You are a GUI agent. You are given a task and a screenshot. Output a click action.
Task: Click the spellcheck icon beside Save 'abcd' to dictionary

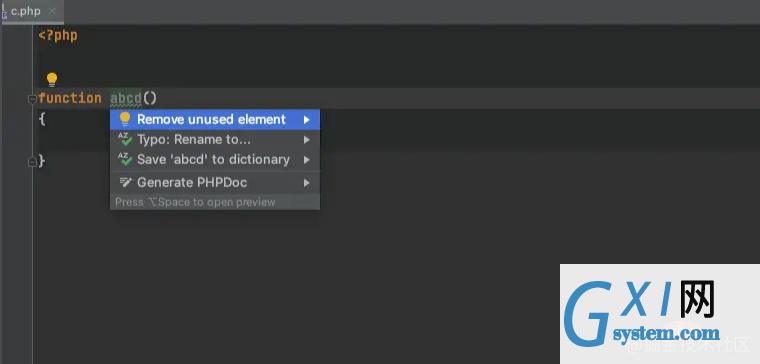pyautogui.click(x=125, y=159)
